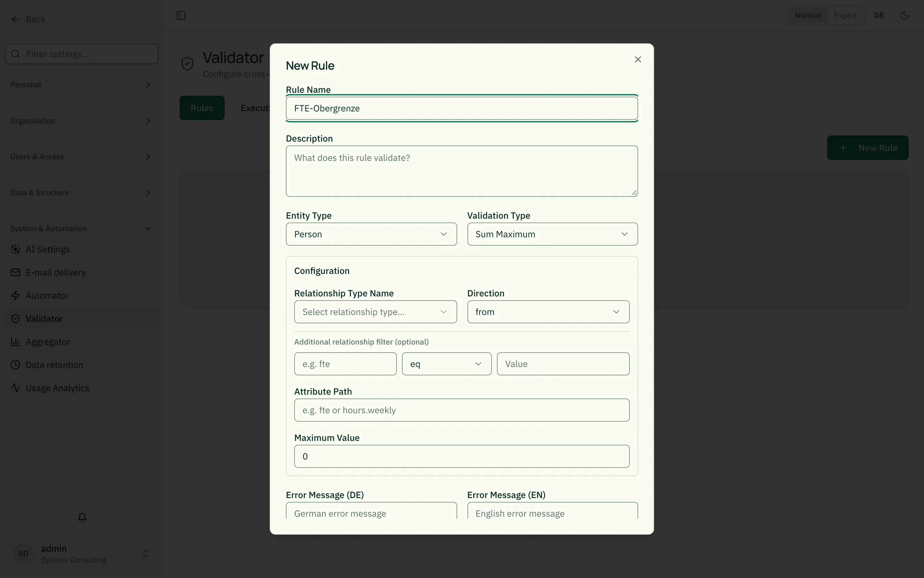Collapse System & Automation section
This screenshot has width=924, height=578.
[82, 229]
